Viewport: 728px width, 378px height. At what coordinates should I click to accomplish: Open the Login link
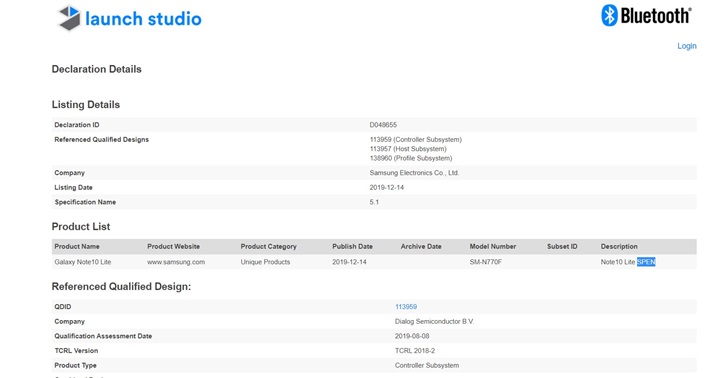[x=687, y=46]
